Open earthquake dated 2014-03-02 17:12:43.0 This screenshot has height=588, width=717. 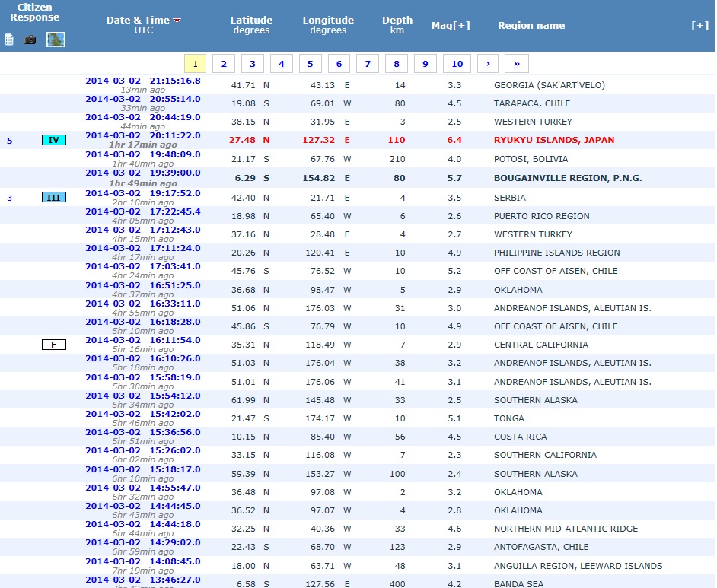[143, 230]
